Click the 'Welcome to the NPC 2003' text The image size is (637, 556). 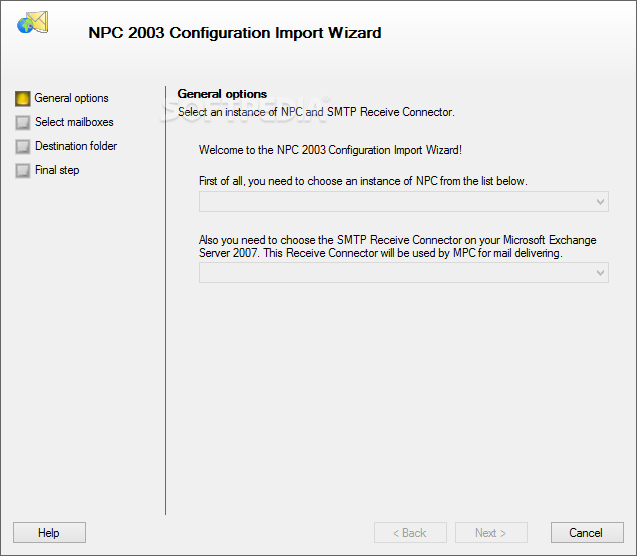[330, 150]
